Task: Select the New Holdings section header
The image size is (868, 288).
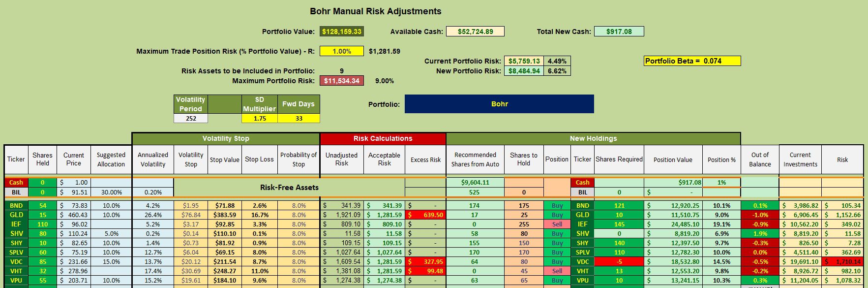Action: click(x=593, y=138)
